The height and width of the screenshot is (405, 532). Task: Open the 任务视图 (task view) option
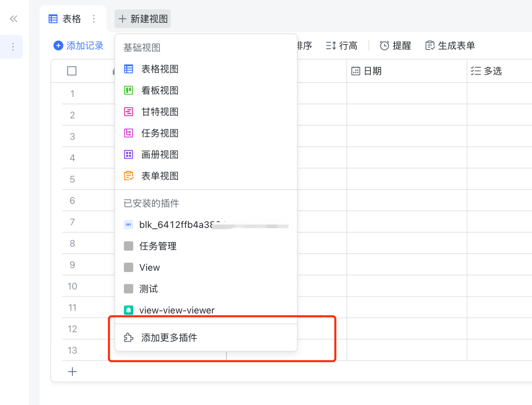[x=160, y=133]
